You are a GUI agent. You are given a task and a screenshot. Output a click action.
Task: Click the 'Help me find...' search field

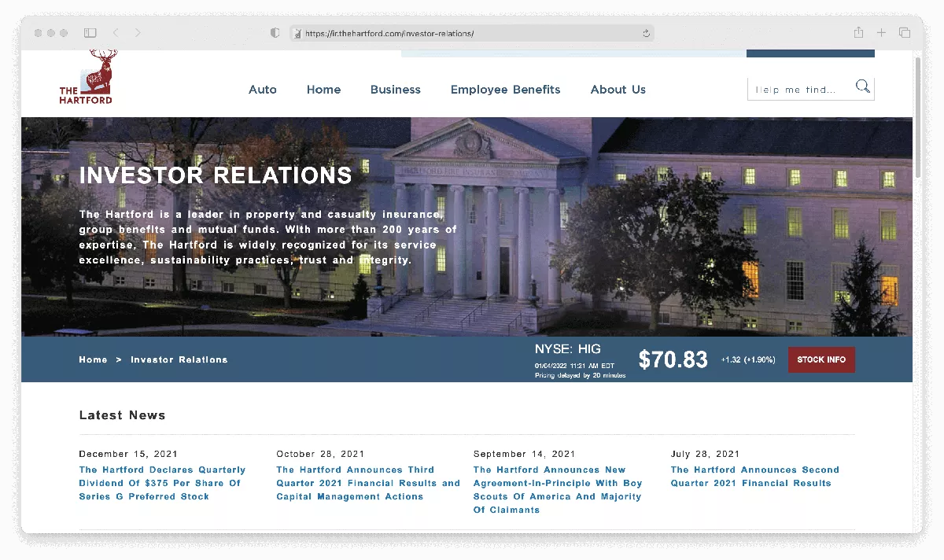(801, 90)
